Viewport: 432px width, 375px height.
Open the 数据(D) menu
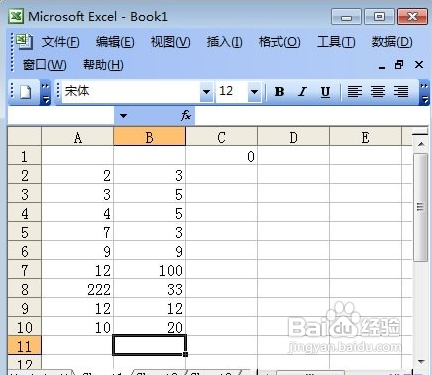(392, 42)
